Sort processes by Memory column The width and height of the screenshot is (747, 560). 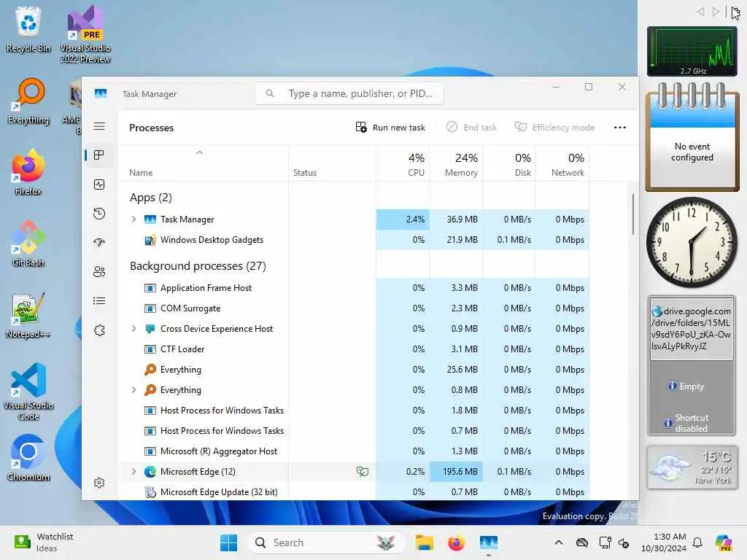[x=457, y=164]
